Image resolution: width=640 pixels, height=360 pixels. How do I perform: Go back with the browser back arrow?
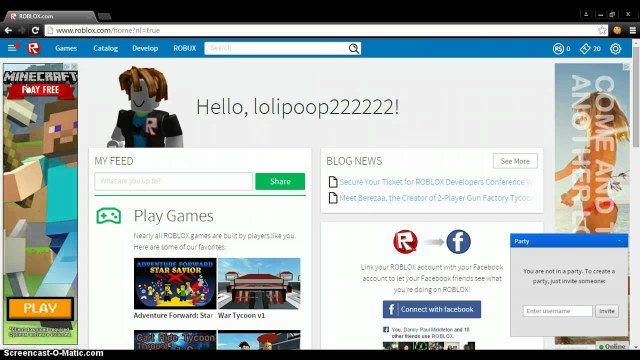point(8,30)
